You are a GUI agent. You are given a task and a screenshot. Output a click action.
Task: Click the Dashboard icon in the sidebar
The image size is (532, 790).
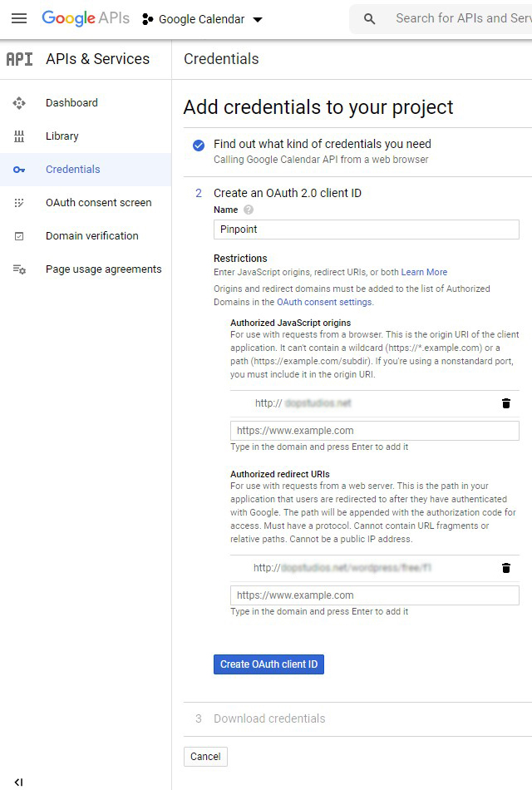(x=19, y=103)
